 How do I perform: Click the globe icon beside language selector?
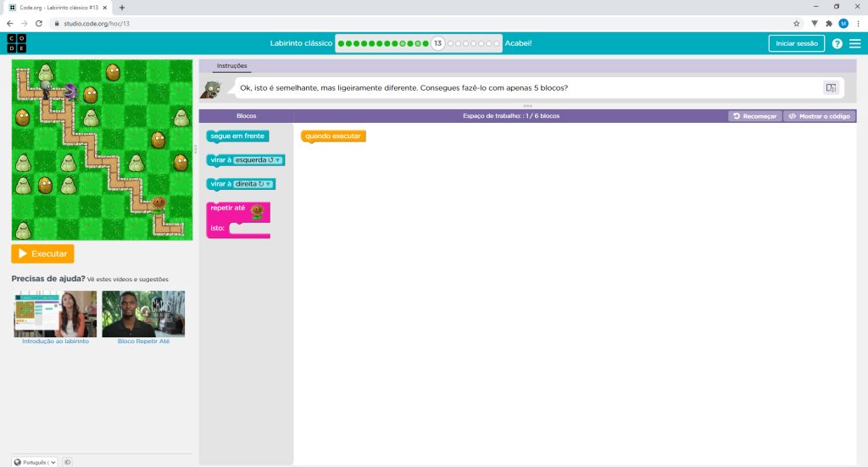[x=17, y=462]
